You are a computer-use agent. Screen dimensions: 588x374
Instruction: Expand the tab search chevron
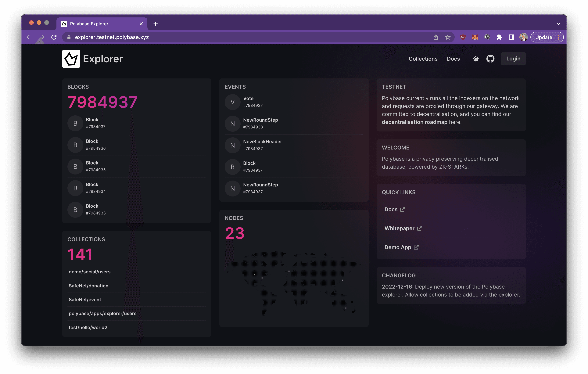click(x=558, y=24)
